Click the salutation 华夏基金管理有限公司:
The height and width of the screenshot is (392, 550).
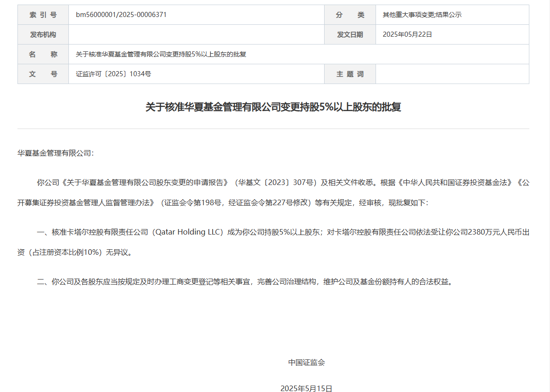tap(56, 153)
